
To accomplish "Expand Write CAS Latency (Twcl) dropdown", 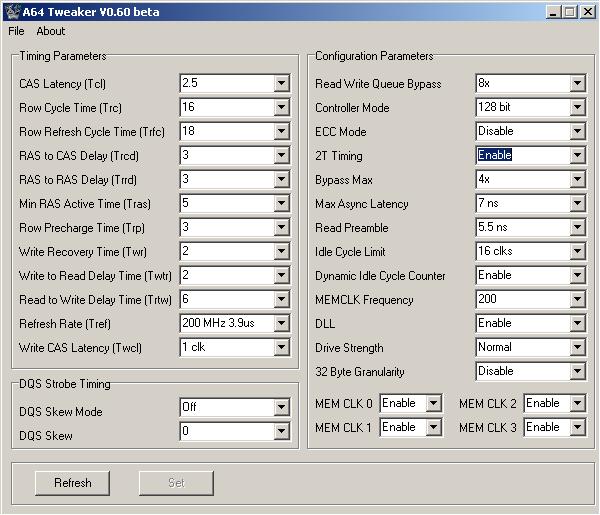I will coord(281,347).
